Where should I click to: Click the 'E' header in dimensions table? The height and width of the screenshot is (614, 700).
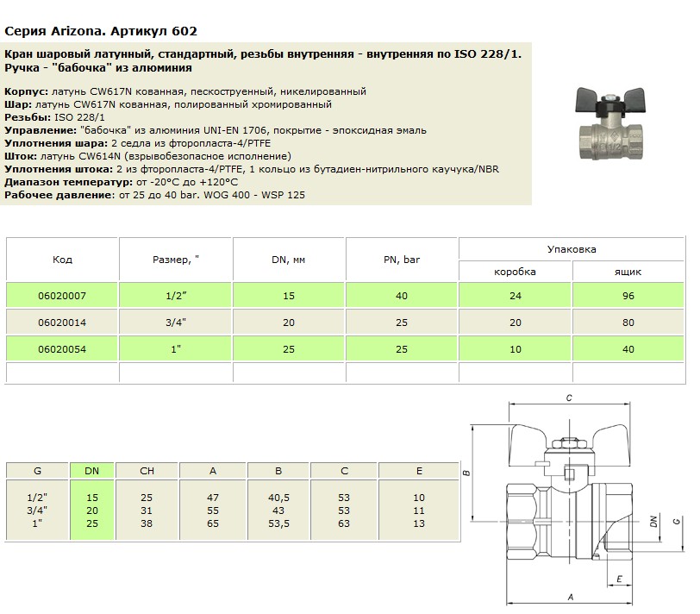click(x=419, y=472)
